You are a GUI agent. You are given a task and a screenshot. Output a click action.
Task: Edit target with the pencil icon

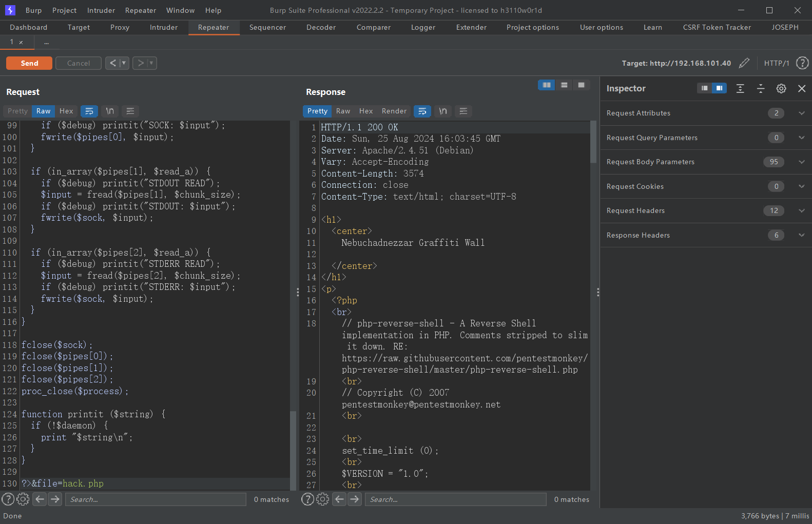(744, 63)
